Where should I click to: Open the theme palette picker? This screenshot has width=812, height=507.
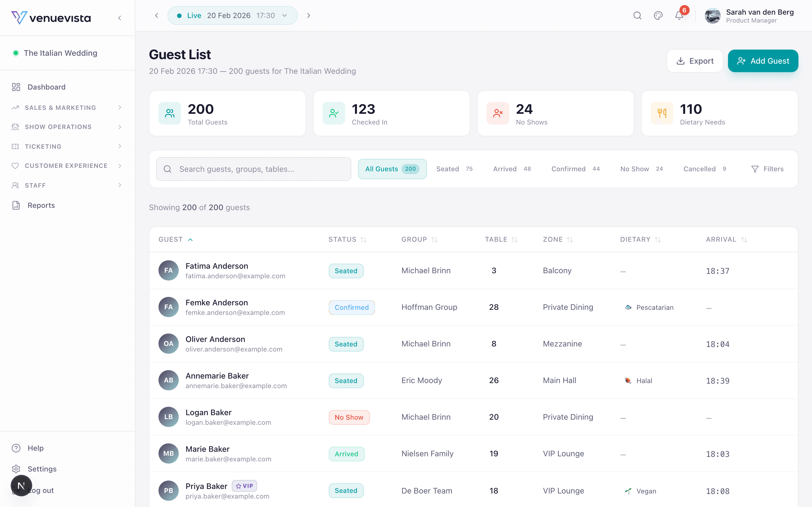[x=658, y=15]
